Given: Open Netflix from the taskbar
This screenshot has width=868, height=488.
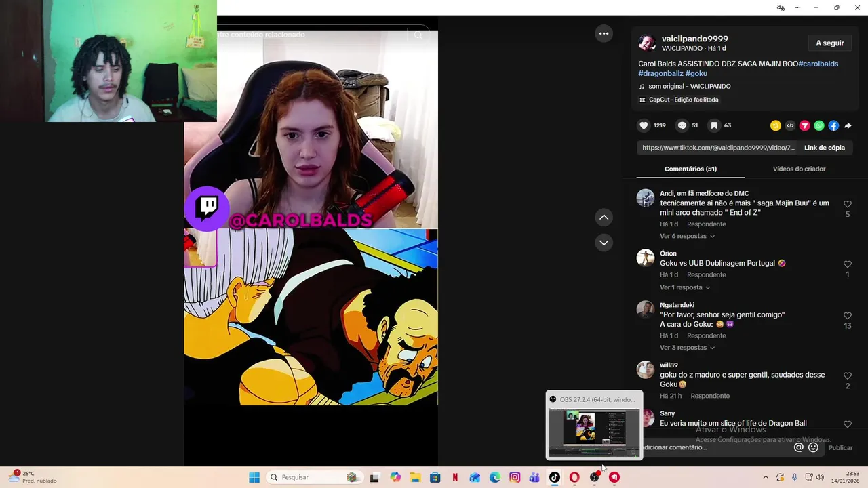Looking at the screenshot, I should tap(455, 477).
